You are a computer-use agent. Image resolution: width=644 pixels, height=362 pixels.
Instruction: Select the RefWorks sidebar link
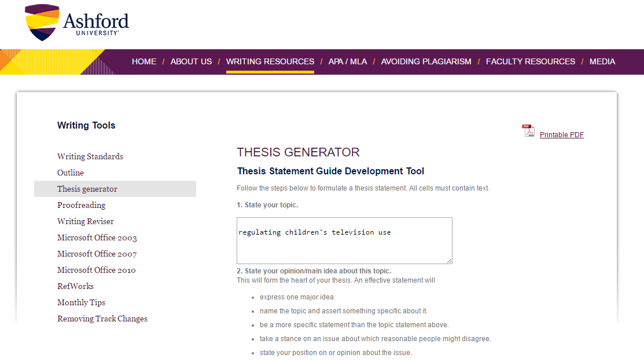point(75,286)
